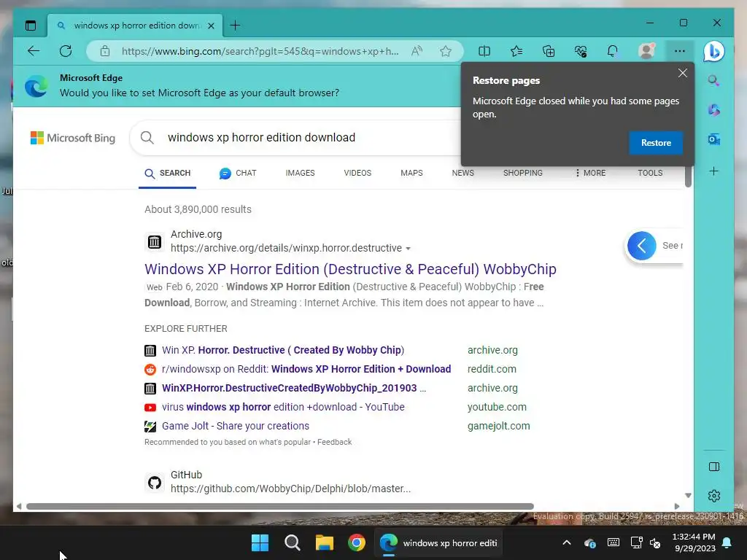Screen dimensions: 747x560
Task: Open the tab actions menu icon
Action: pos(31,26)
